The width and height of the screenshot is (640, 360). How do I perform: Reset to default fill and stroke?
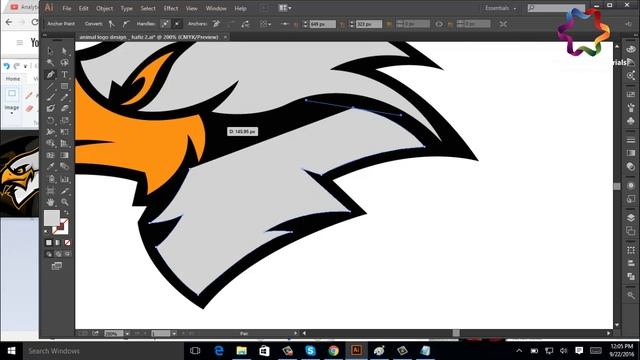click(x=46, y=231)
